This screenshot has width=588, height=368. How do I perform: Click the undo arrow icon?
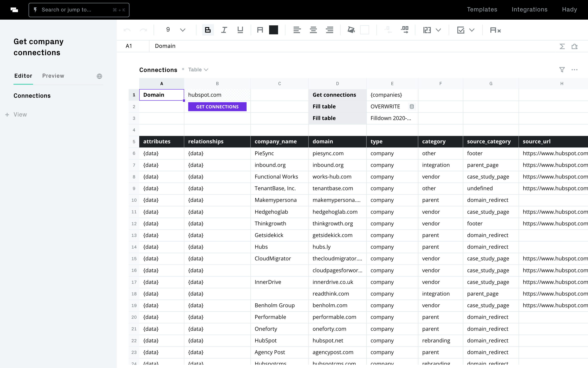(x=127, y=30)
